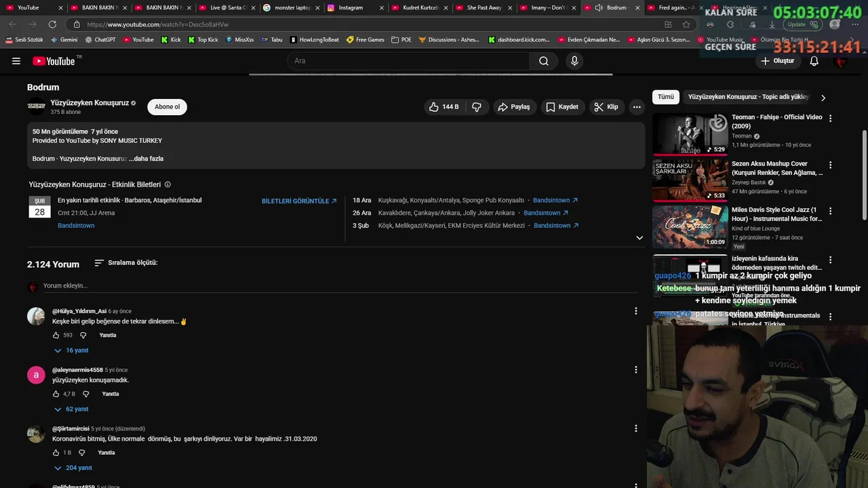Open the YouTube hamburger guide menu
Image resolution: width=868 pixels, height=488 pixels.
pos(16,61)
